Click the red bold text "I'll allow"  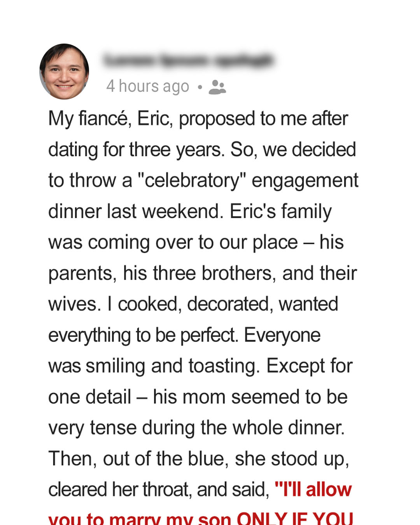[313, 489]
